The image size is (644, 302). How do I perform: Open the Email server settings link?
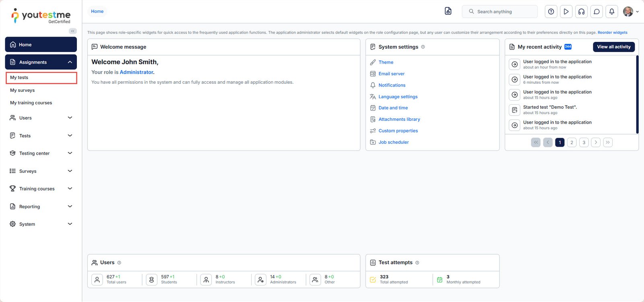391,74
